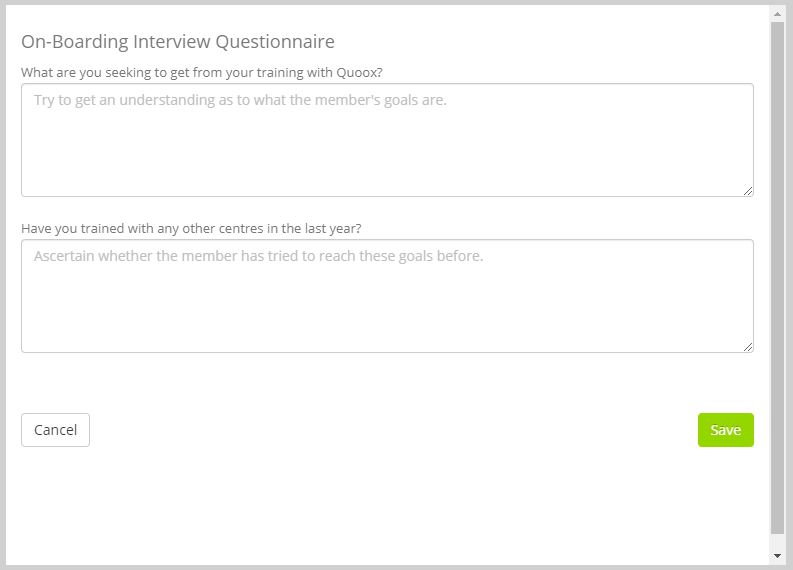Click the 'Try to get an understanding' placeholder text
Viewport: 793px width, 570px height.
tap(240, 100)
